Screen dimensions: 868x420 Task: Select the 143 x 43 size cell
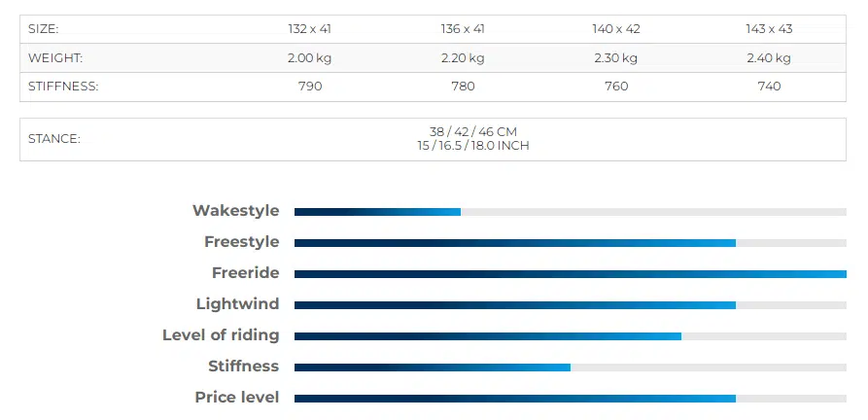coord(769,29)
